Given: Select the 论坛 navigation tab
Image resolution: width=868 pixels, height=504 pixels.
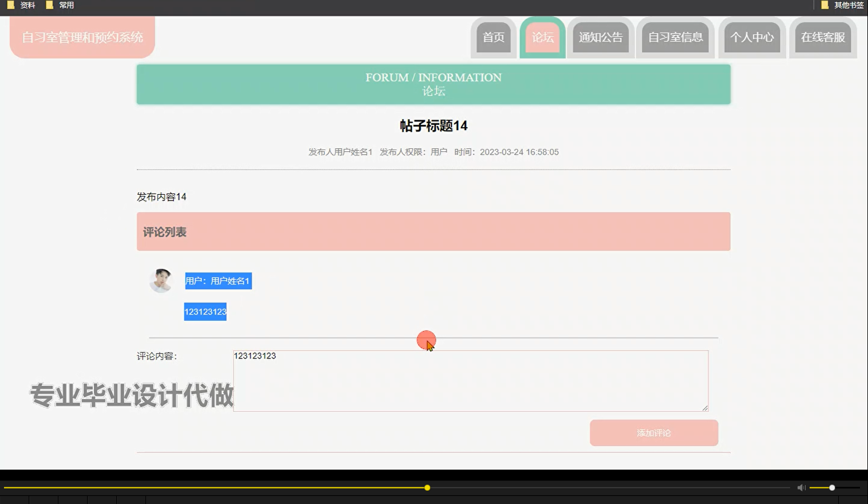Looking at the screenshot, I should coord(542,37).
